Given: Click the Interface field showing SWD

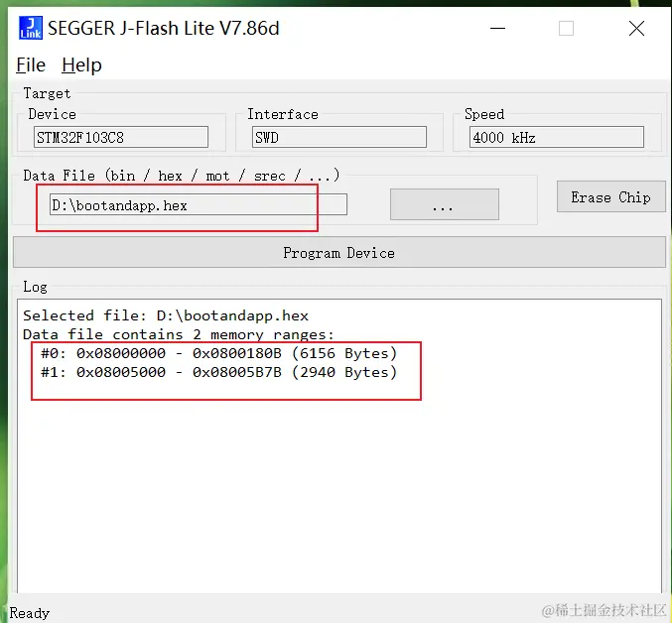Looking at the screenshot, I should [x=339, y=137].
